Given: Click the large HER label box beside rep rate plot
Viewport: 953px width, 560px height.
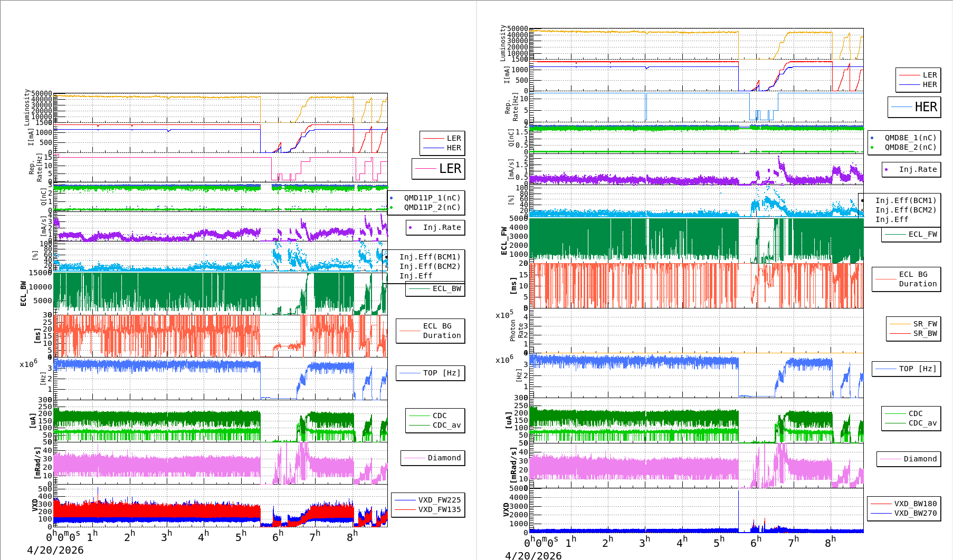Looking at the screenshot, I should pyautogui.click(x=914, y=107).
